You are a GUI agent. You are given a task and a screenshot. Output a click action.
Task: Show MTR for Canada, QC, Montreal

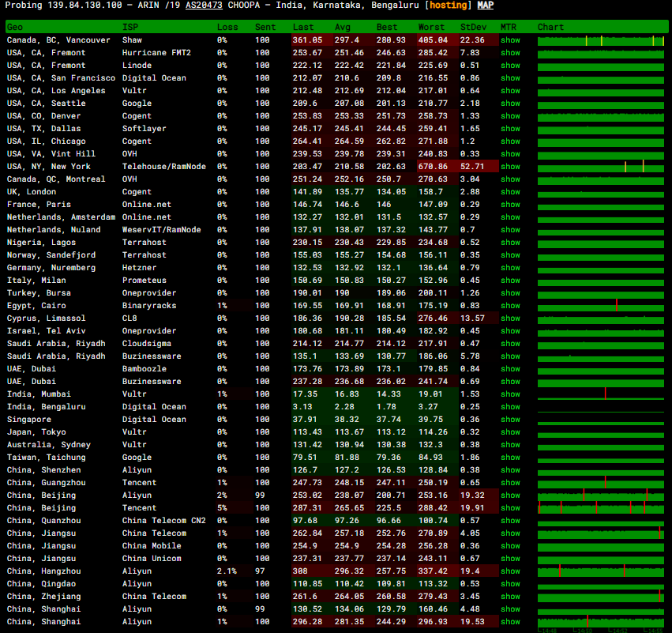coord(510,179)
